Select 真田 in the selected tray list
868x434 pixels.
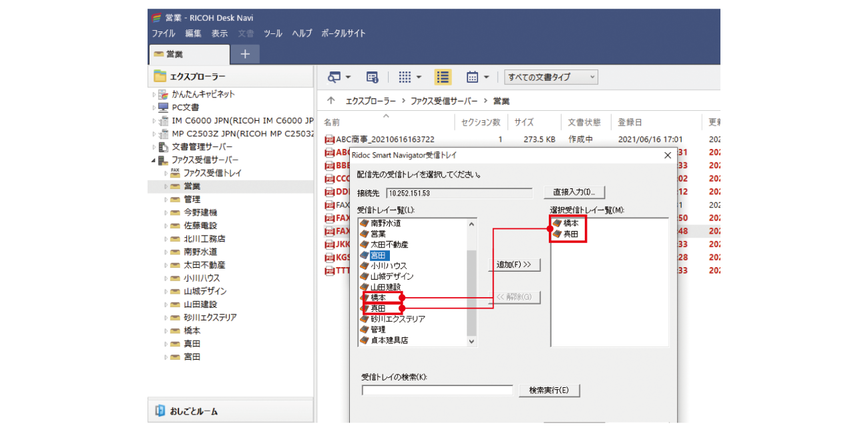(568, 235)
